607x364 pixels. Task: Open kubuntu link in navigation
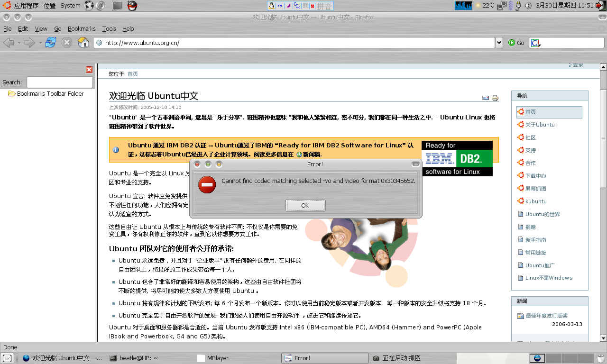[x=536, y=201]
